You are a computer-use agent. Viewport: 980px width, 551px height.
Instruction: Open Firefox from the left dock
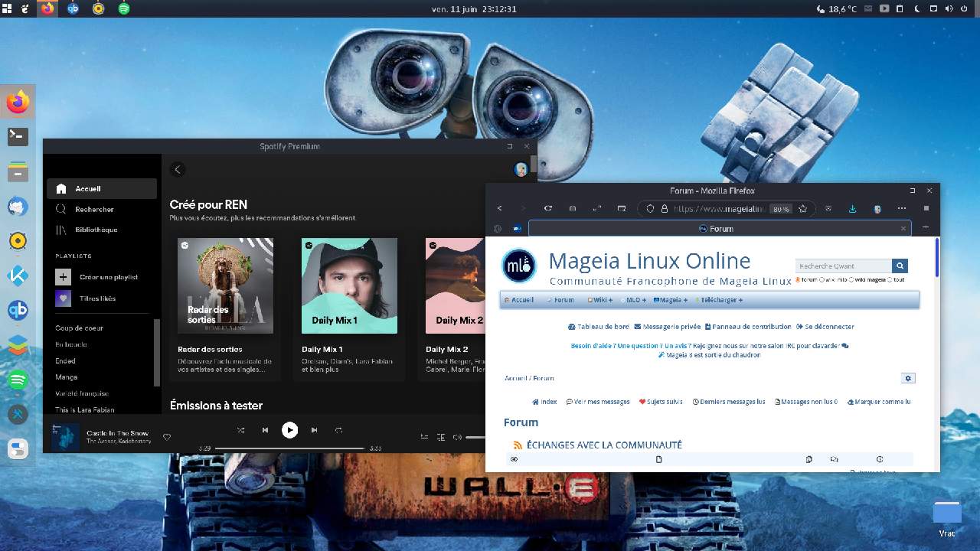click(x=18, y=102)
